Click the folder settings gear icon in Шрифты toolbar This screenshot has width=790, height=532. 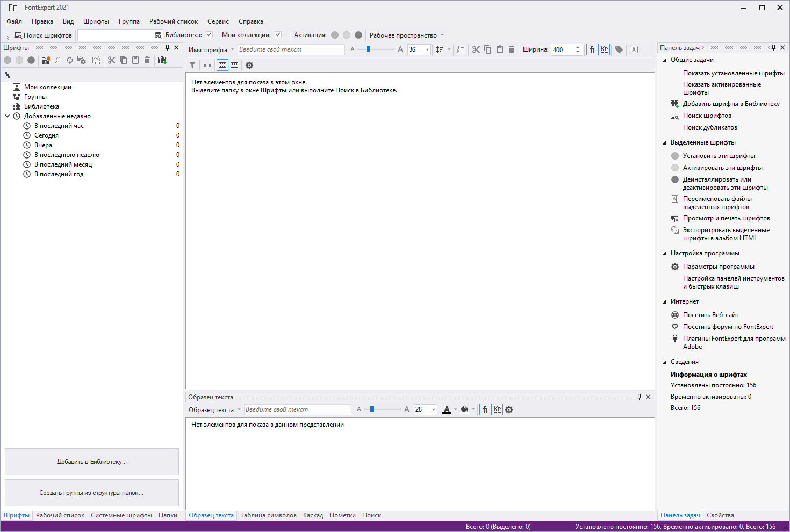pos(82,60)
